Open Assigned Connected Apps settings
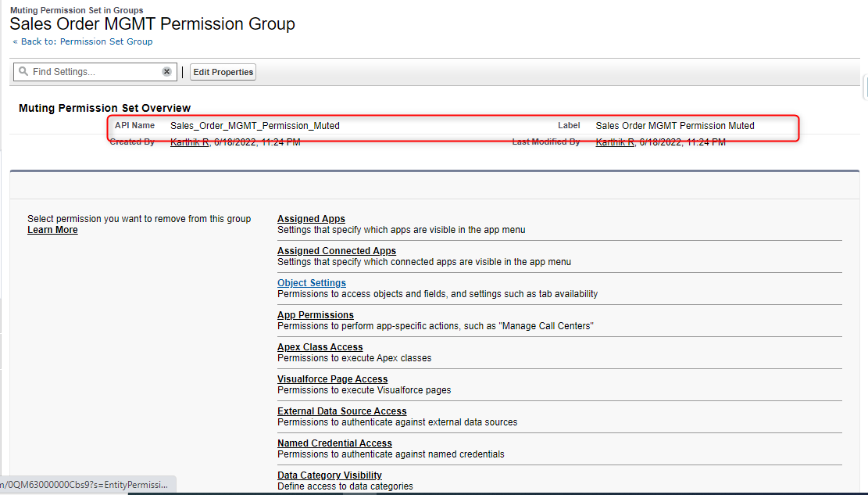This screenshot has height=495, width=868. click(336, 250)
